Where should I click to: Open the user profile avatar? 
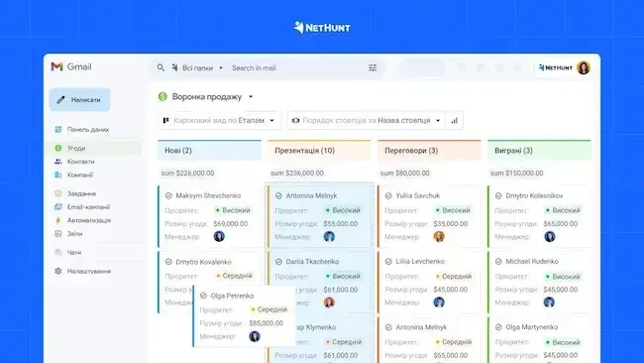click(584, 67)
